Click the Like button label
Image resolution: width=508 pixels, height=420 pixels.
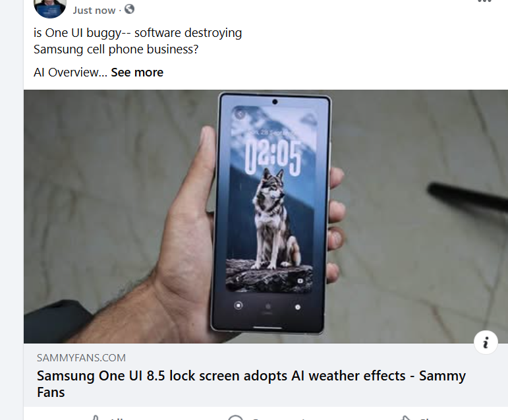(117, 419)
